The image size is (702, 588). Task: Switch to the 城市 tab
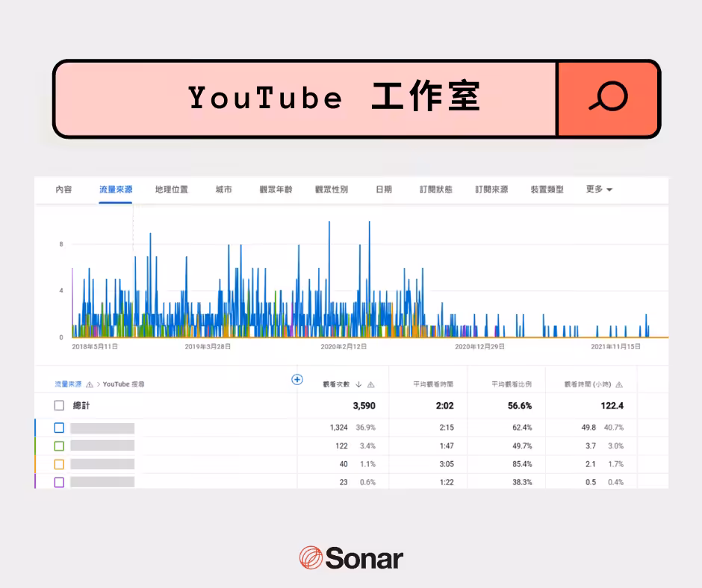[223, 190]
